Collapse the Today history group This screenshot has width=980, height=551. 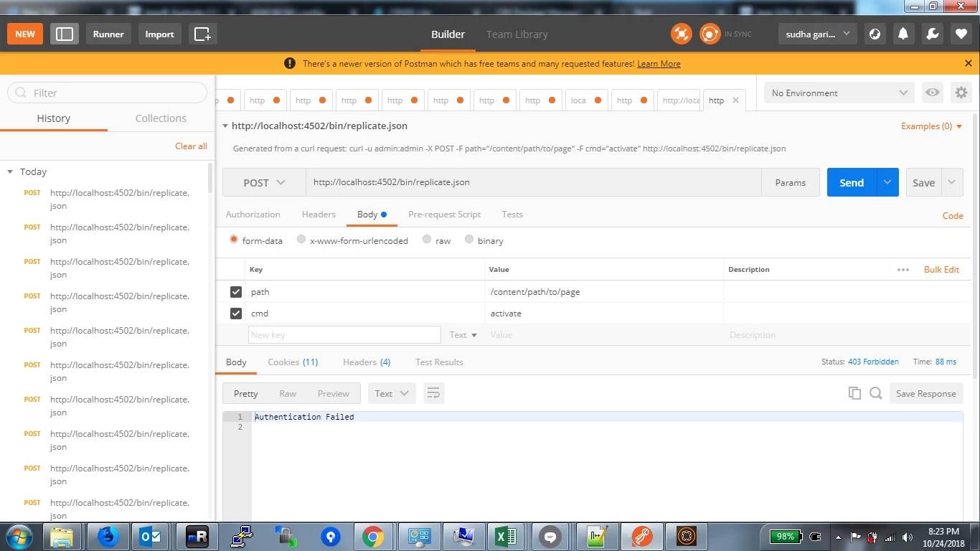coord(10,172)
